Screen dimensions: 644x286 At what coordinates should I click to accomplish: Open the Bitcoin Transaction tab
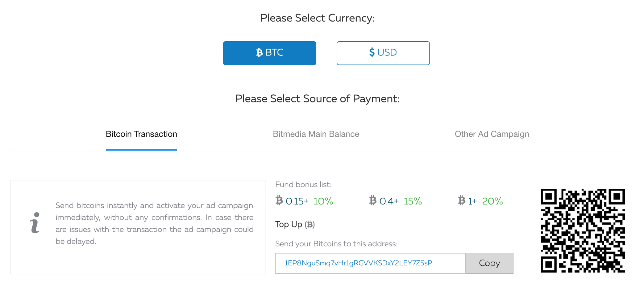coord(141,134)
